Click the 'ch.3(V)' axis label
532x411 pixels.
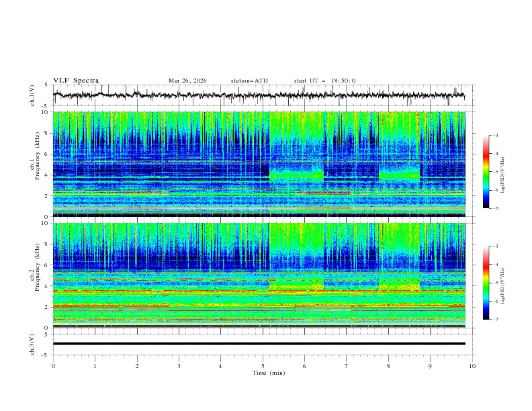[32, 345]
